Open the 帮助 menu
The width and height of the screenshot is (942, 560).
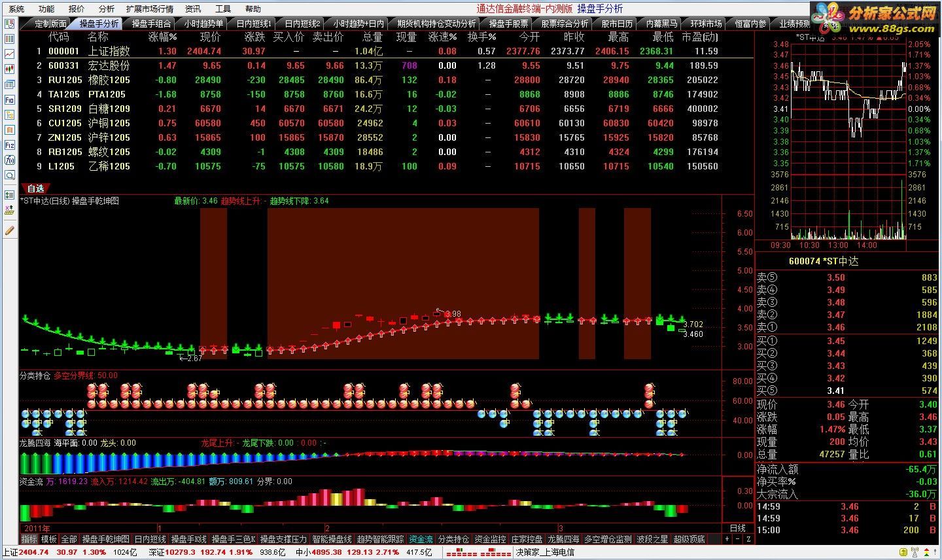[x=253, y=9]
